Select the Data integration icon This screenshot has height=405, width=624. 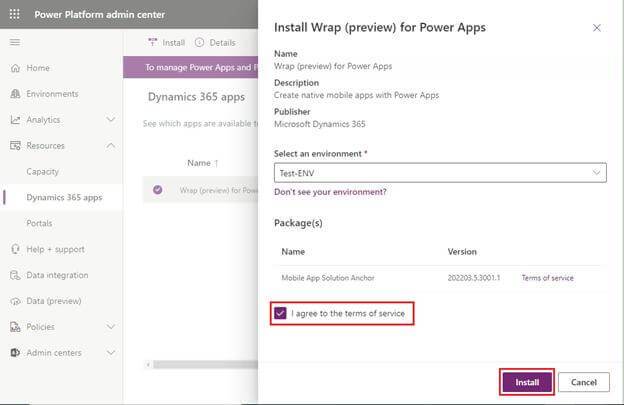click(15, 275)
